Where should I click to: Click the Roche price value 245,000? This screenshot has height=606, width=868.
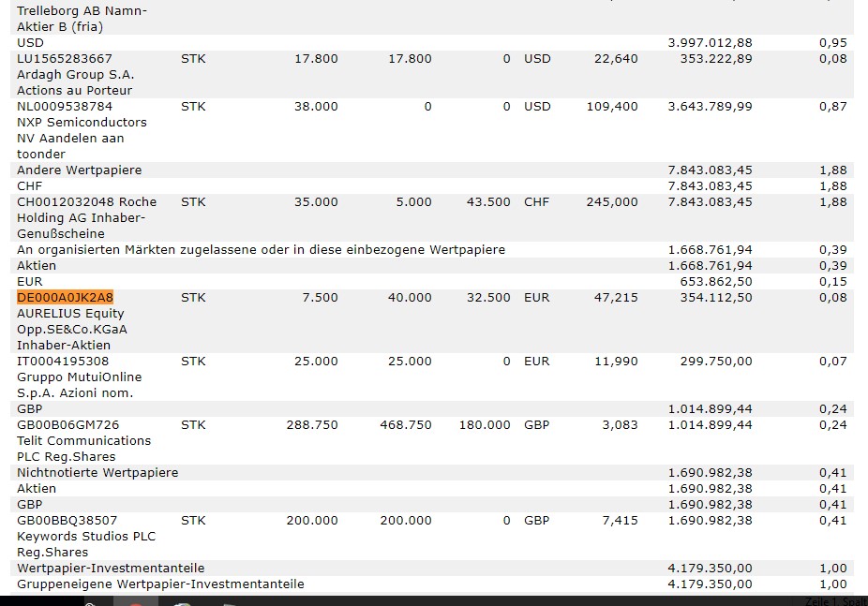click(x=615, y=202)
